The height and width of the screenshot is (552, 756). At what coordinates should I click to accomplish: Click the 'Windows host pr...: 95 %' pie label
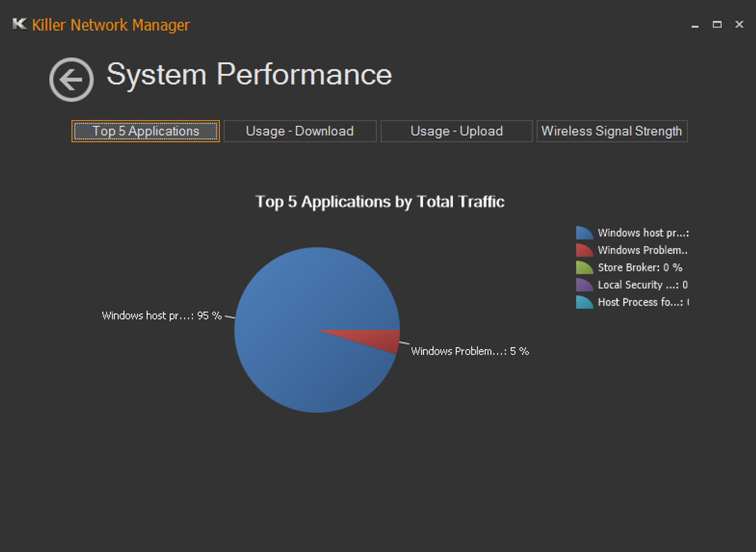tap(162, 316)
